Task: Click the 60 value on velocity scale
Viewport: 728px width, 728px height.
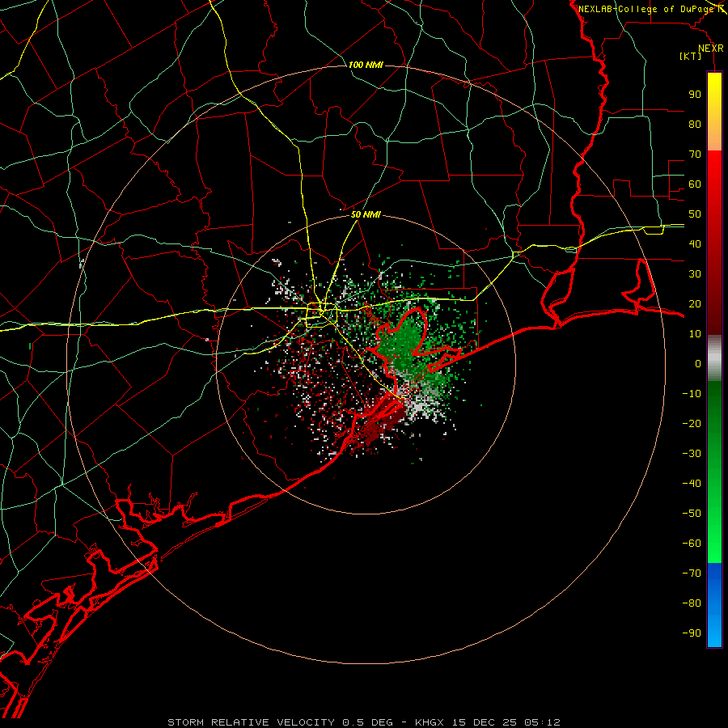Action: (695, 184)
